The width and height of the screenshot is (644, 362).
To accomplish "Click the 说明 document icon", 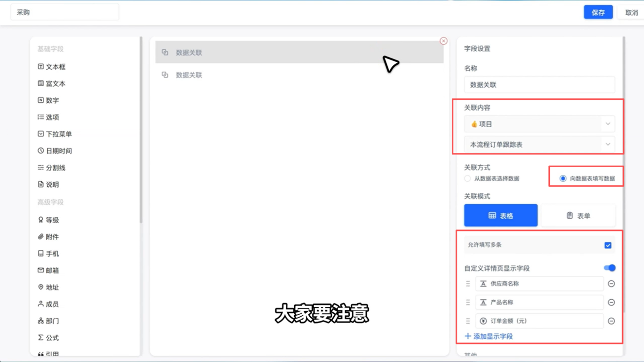I will (41, 185).
